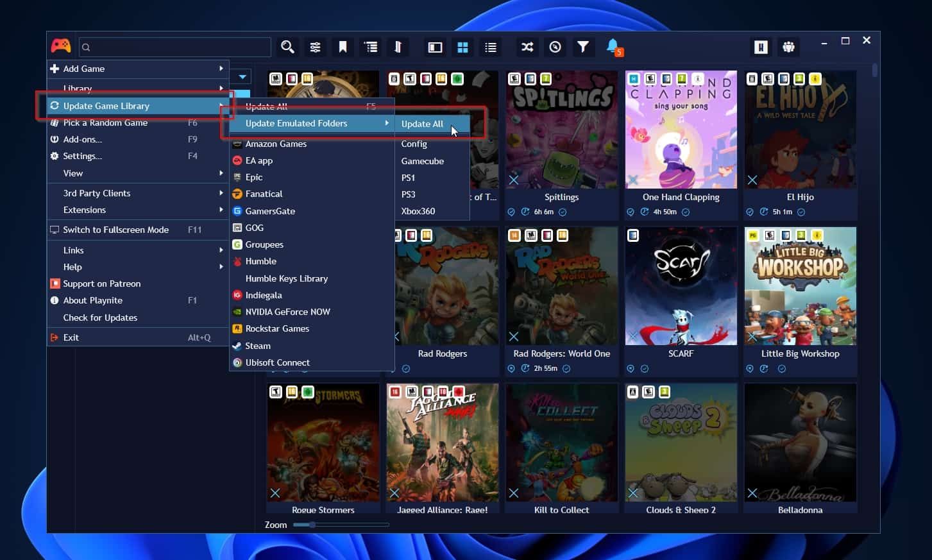Choose Pick a Random Game

pyautogui.click(x=138, y=123)
